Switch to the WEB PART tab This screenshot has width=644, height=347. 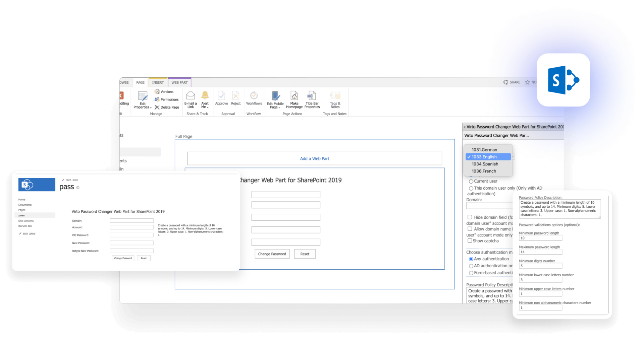[179, 82]
